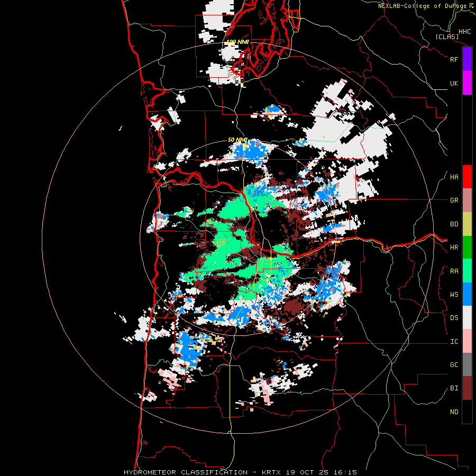The width and height of the screenshot is (476, 476).
Task: Click the UK legend label
Action: (454, 83)
